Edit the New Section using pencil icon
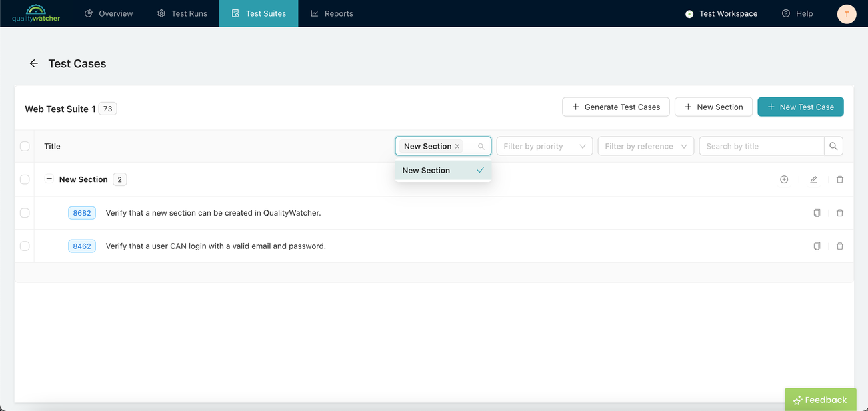868x411 pixels. pyautogui.click(x=813, y=179)
